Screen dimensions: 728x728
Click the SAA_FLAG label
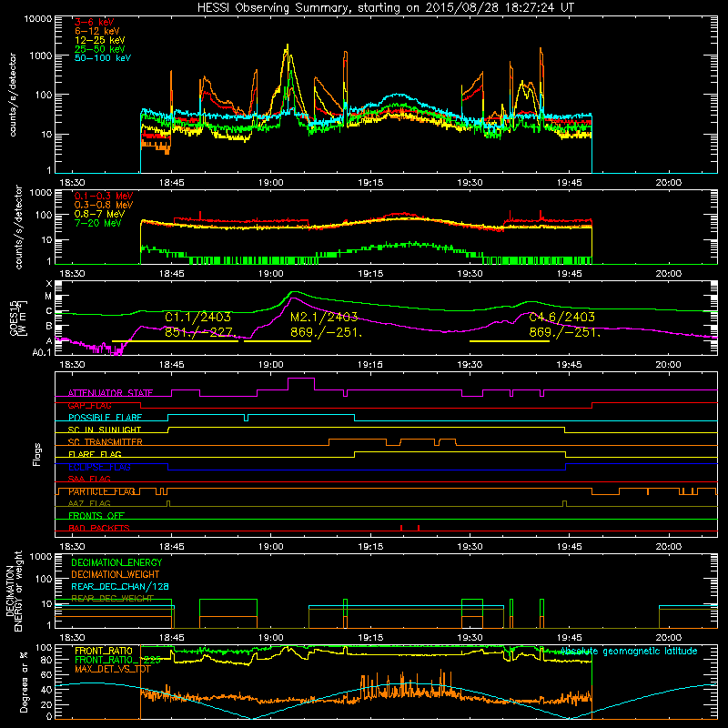coord(89,479)
